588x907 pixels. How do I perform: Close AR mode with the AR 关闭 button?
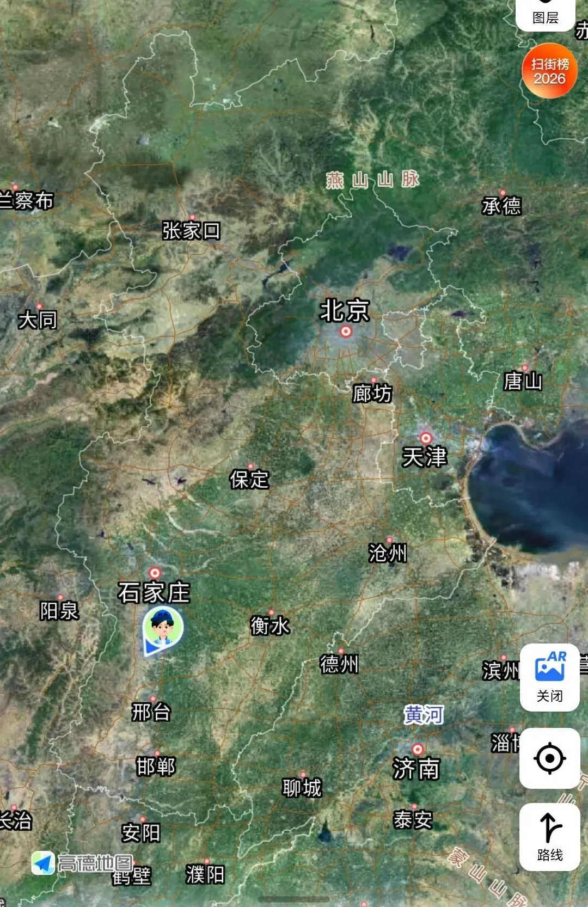pos(549,677)
